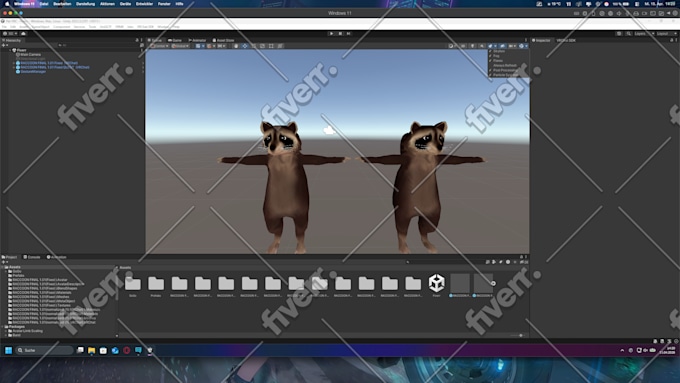Select the Hand view tool
Screen dimensions: 680x383
click(236, 46)
